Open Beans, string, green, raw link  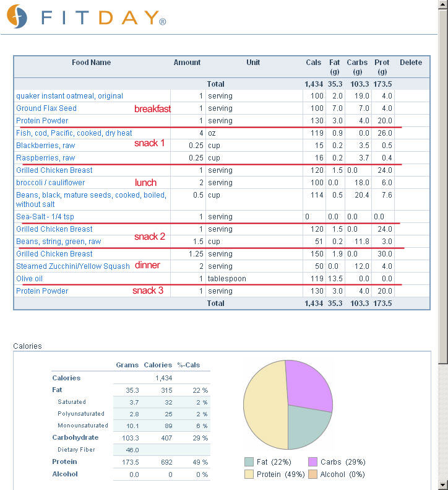(58, 242)
